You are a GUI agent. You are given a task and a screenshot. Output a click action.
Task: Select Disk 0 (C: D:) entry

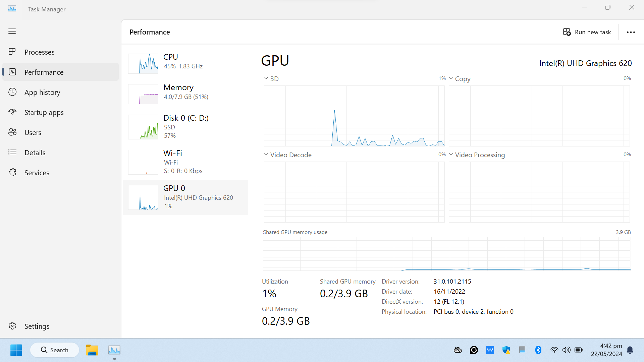pos(186,127)
